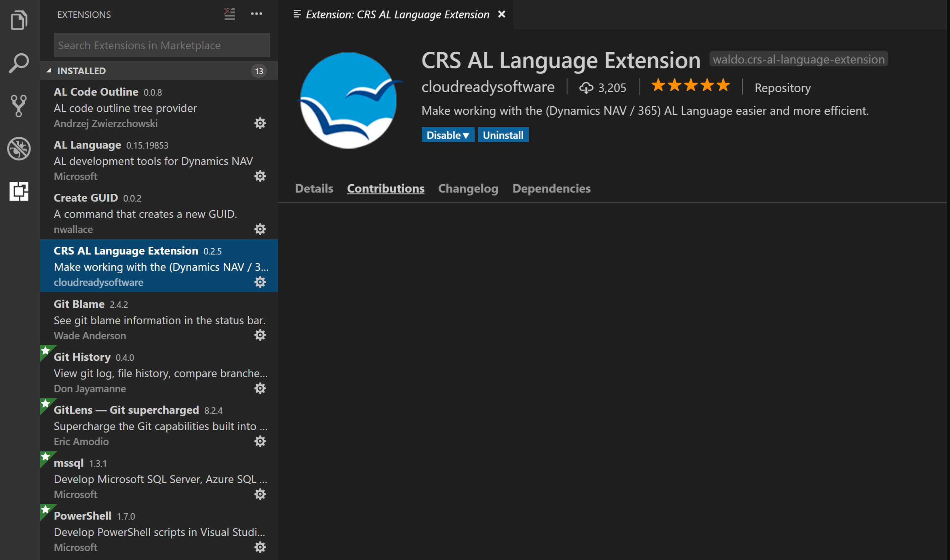Click the 3,205 install count
Image resolution: width=950 pixels, height=560 pixels.
[603, 88]
